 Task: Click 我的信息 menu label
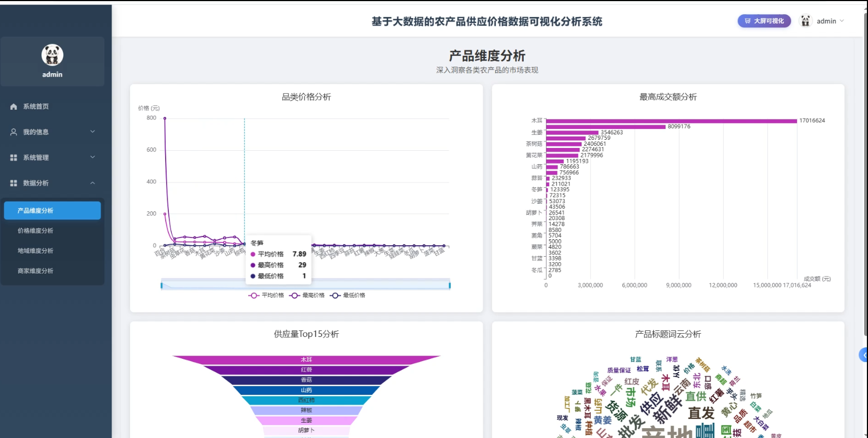pos(36,132)
